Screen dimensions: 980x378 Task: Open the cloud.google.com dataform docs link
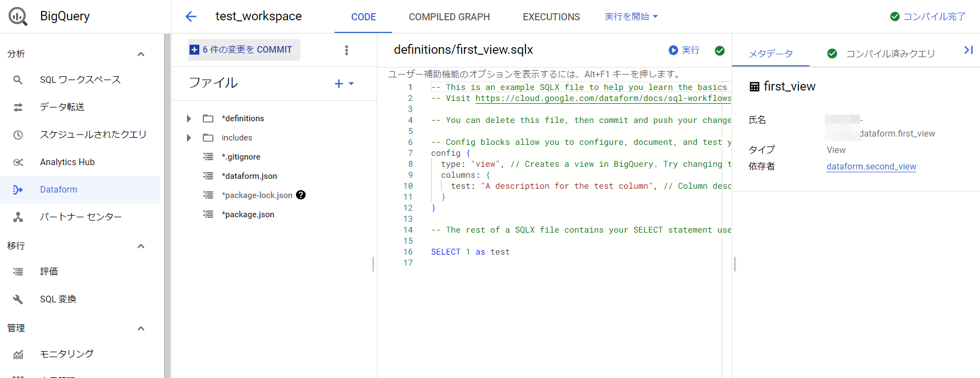(x=603, y=98)
